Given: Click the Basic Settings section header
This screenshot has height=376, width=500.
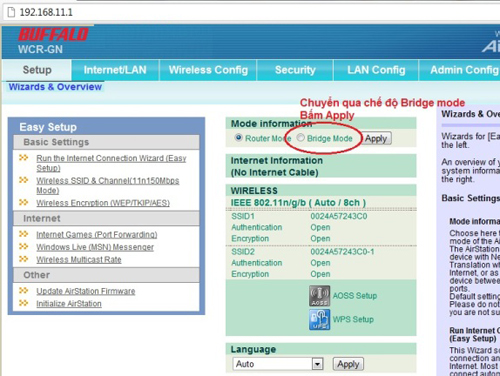Looking at the screenshot, I should 106,142.
